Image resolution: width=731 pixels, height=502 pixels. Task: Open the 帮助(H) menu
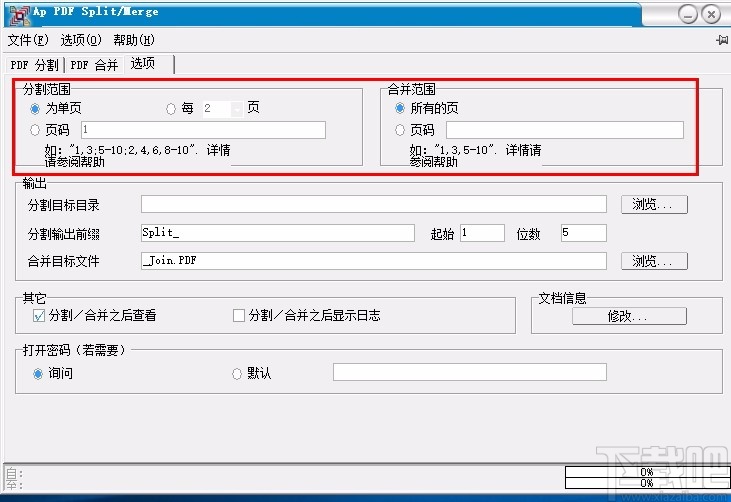[134, 40]
